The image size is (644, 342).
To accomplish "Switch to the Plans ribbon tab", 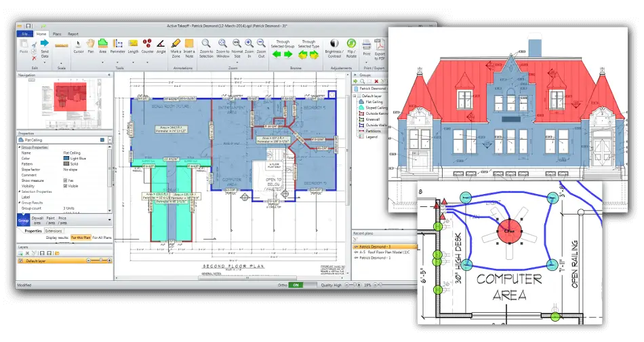I will coord(57,34).
